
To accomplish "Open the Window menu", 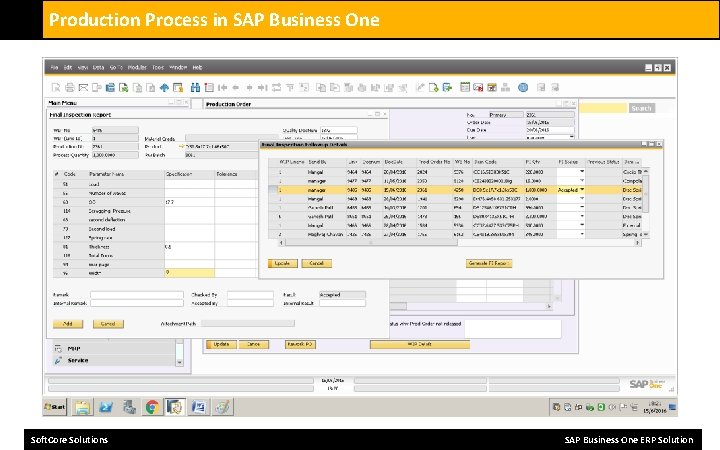I will (x=178, y=68).
